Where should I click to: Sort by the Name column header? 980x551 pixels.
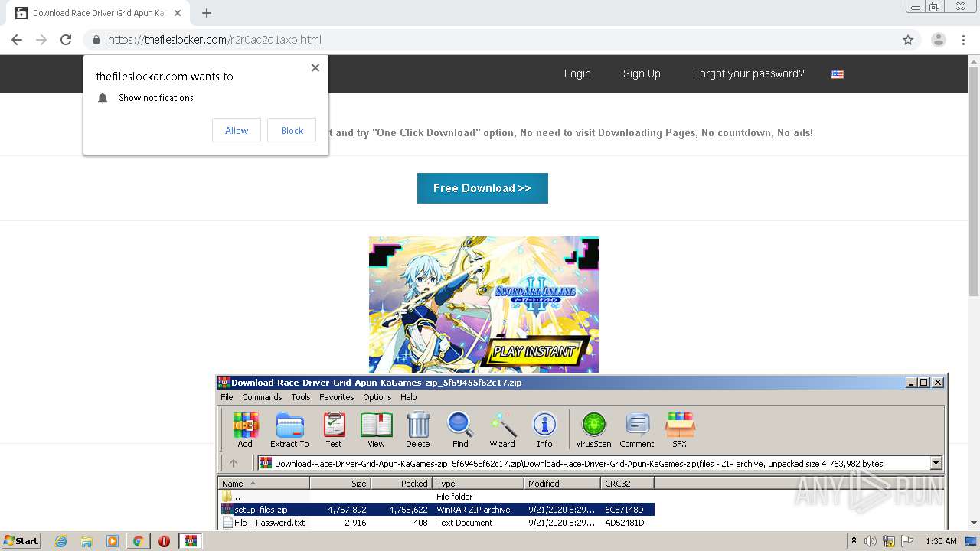(x=264, y=483)
